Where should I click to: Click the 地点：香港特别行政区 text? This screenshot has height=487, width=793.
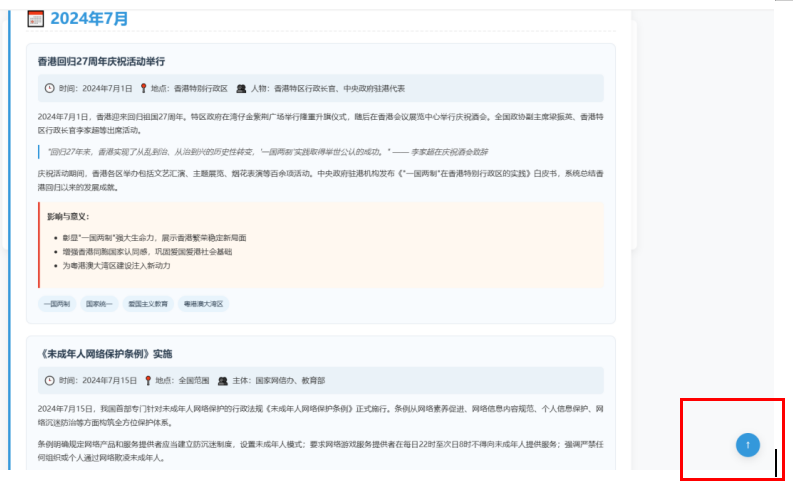pyautogui.click(x=189, y=88)
